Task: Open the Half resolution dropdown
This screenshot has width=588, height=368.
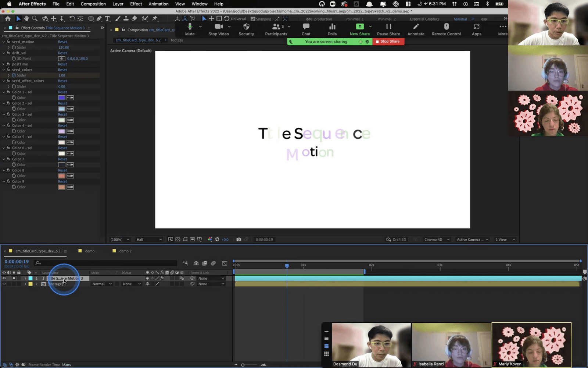Action: pyautogui.click(x=149, y=240)
